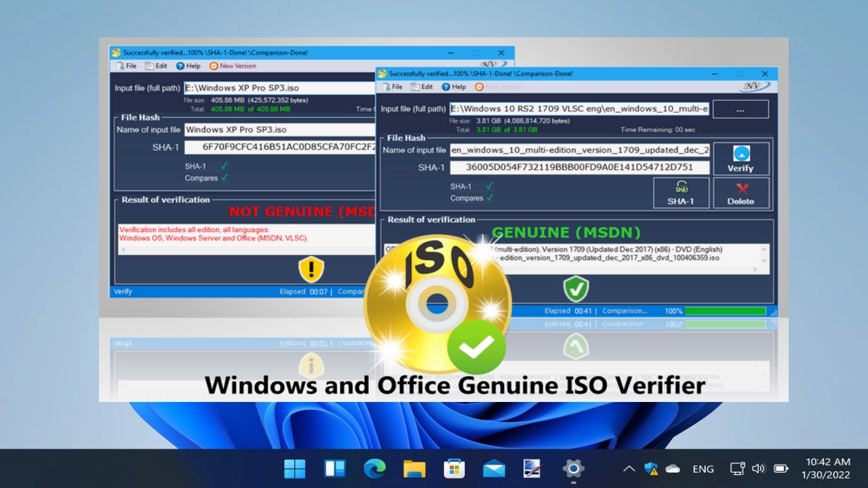868x488 pixels.
Task: Click the SHA-1 green checkmark in the front window
Action: pos(489,186)
